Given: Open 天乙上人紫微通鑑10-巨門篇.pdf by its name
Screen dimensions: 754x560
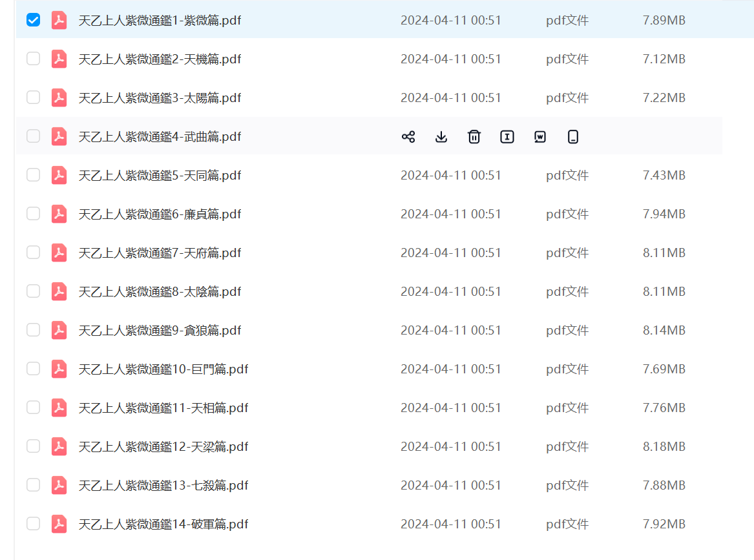Looking at the screenshot, I should (x=163, y=369).
